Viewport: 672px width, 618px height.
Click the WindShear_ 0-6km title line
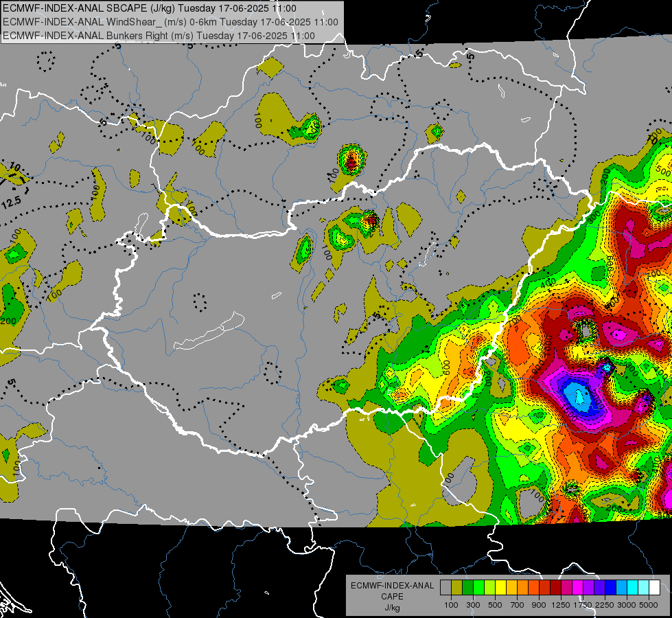(170, 22)
